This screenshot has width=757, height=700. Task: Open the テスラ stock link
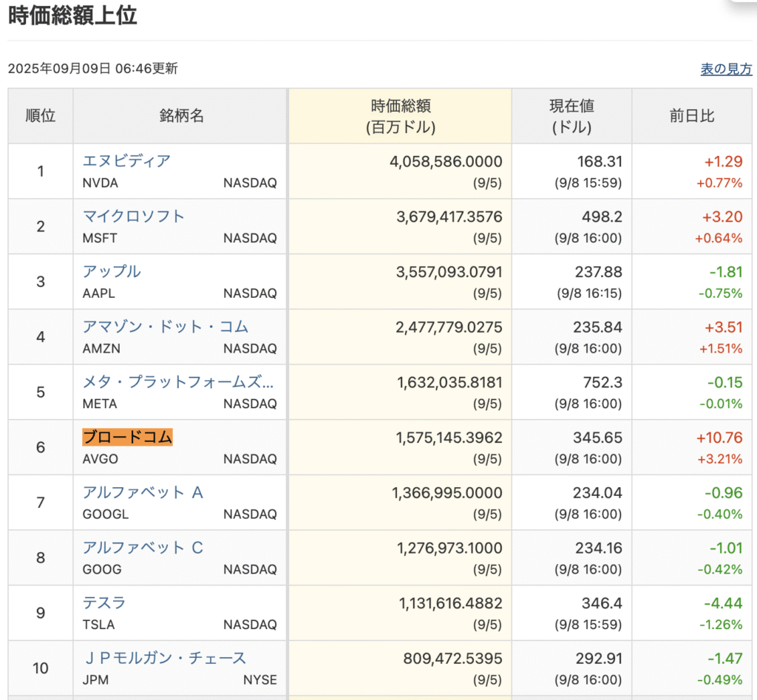tap(104, 602)
